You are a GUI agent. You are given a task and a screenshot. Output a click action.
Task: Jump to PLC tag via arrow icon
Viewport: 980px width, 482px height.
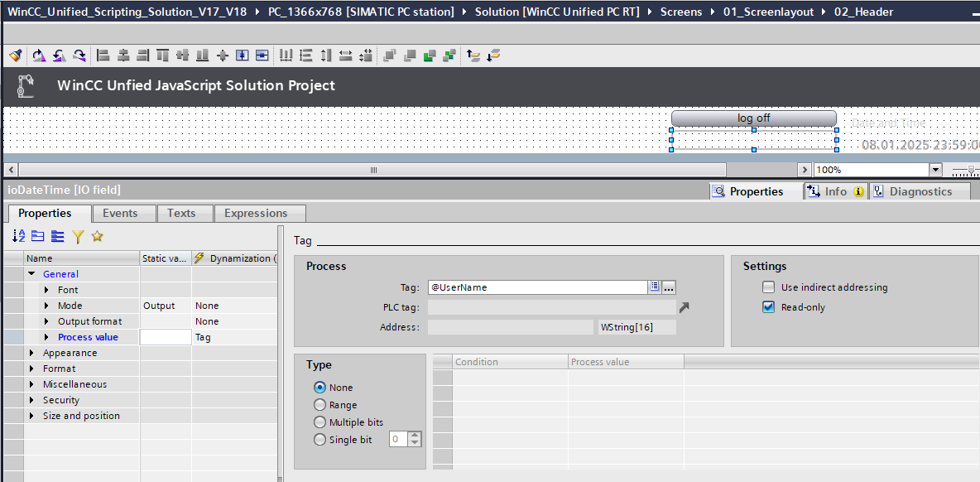click(x=684, y=307)
